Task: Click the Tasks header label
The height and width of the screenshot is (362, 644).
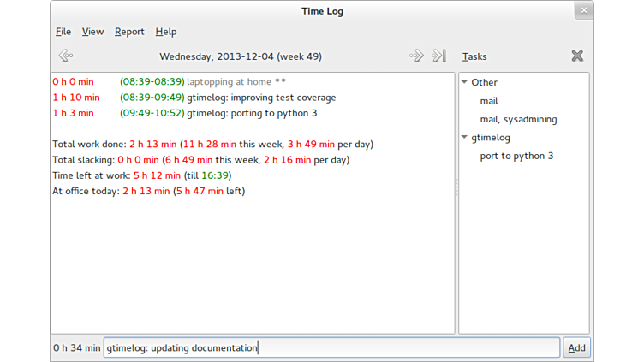Action: click(x=474, y=56)
